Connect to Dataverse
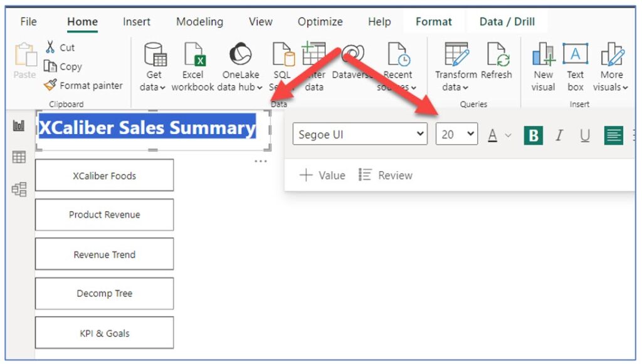Screen dimensions: 642x364 click(353, 61)
